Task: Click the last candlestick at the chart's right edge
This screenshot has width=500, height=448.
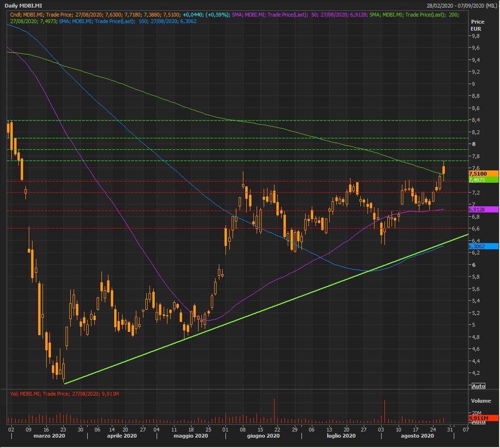Action: tap(444, 170)
